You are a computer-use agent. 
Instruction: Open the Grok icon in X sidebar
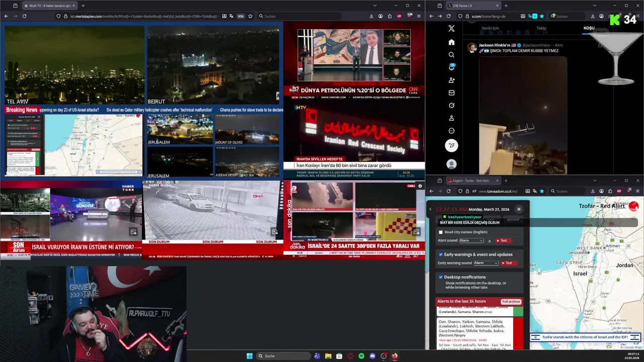(451, 105)
